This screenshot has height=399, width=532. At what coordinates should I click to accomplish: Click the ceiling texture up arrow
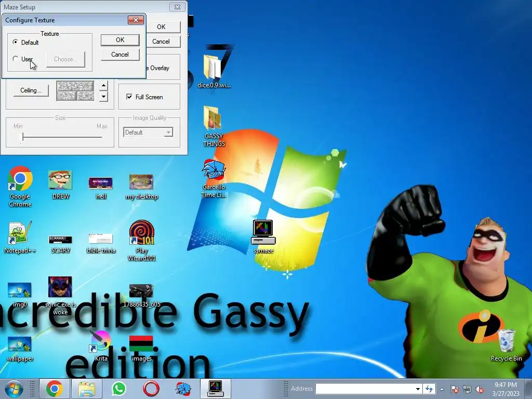pyautogui.click(x=103, y=86)
